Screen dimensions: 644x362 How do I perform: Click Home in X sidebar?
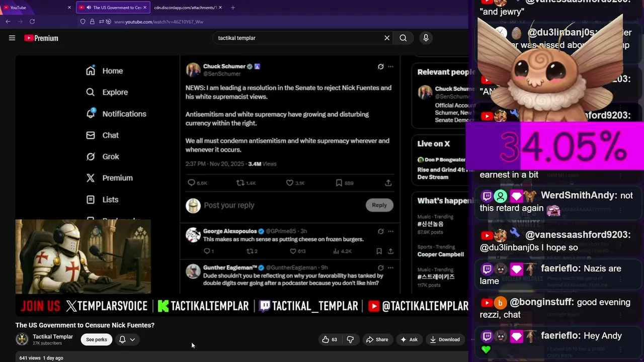click(104, 71)
